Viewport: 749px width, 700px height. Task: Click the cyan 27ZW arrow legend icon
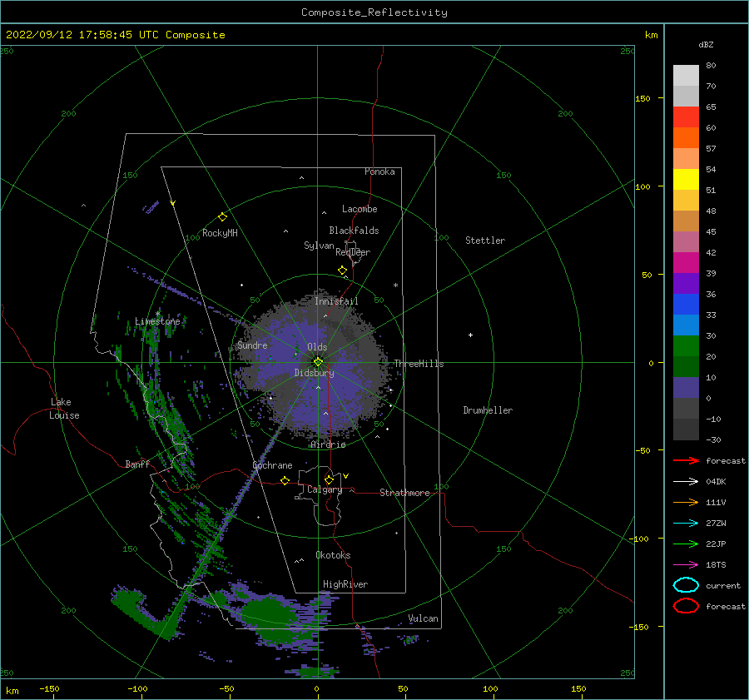[686, 524]
